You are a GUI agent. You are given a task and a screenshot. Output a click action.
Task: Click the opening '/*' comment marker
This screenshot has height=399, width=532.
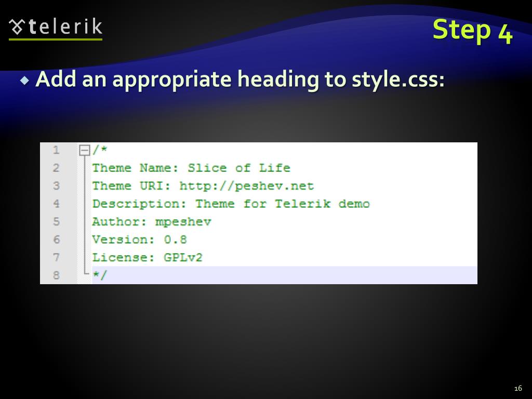(x=100, y=150)
